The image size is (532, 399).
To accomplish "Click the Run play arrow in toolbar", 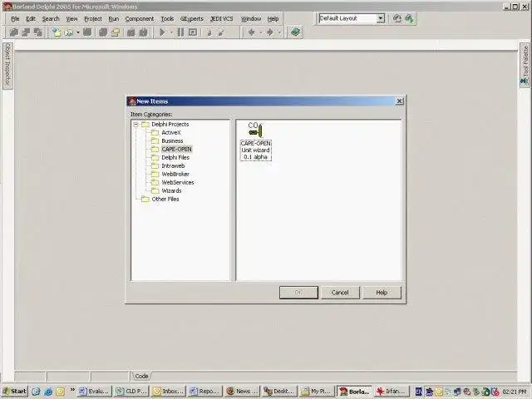I will point(162,32).
